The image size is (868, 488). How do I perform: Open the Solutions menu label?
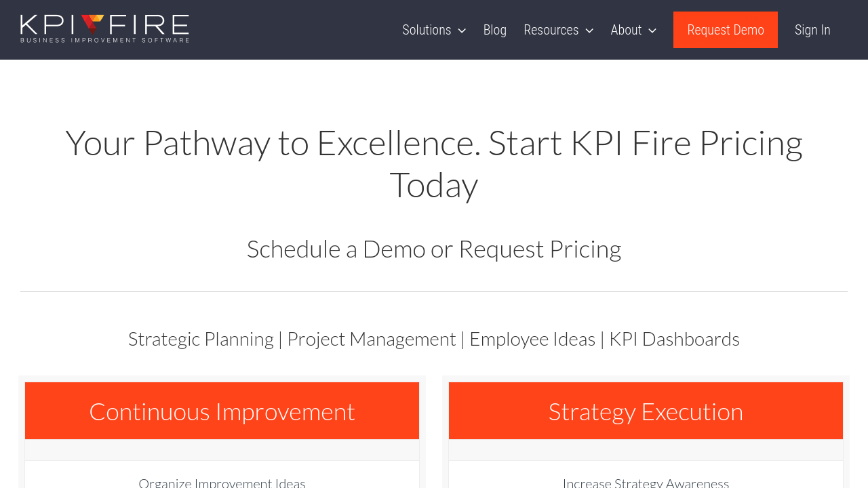point(427,30)
